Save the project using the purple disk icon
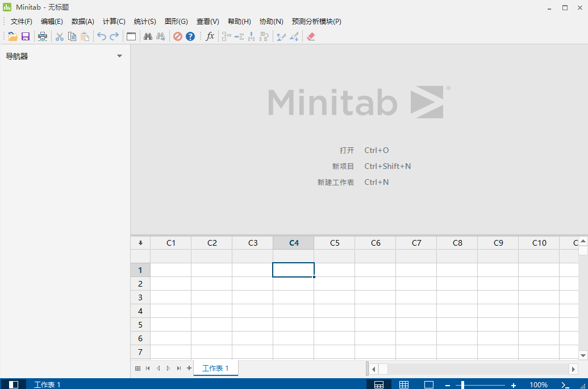 (26, 36)
